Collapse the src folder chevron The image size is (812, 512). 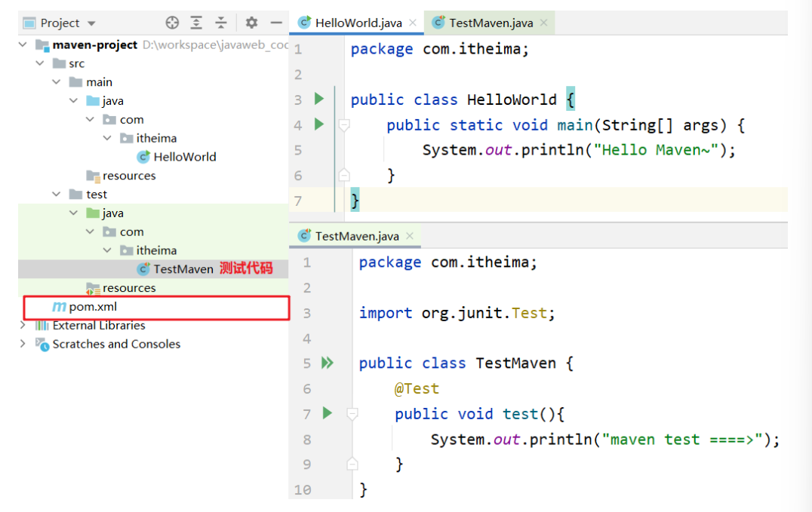tap(40, 63)
